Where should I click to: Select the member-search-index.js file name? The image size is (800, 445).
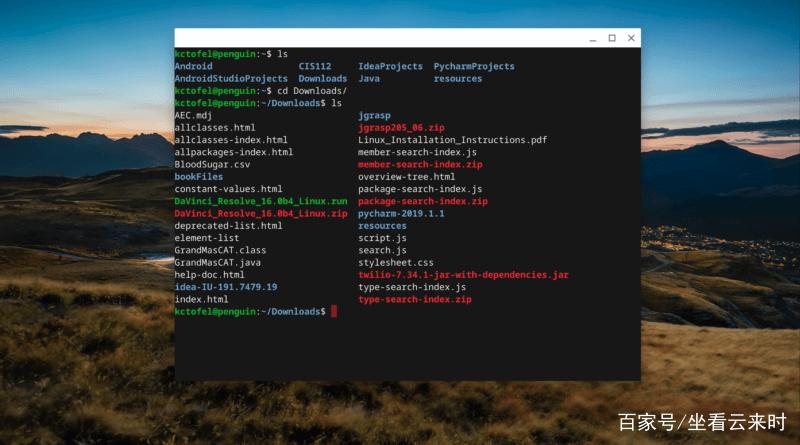[x=417, y=152]
